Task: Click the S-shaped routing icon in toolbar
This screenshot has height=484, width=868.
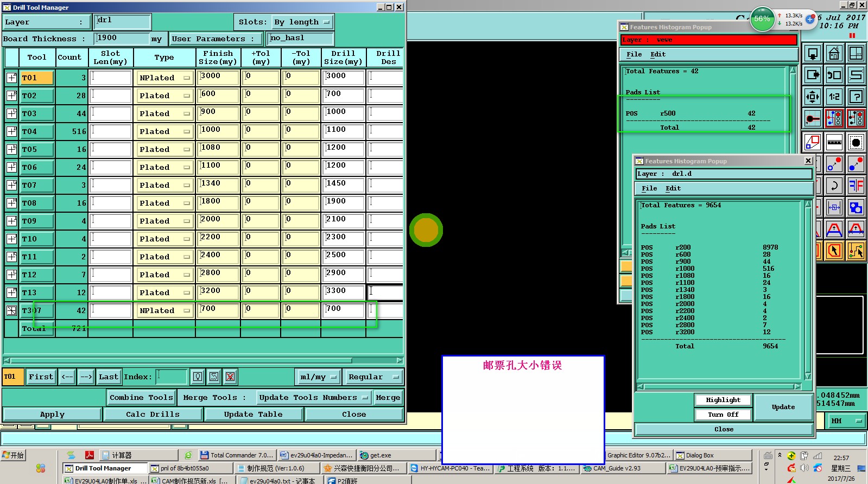Action: [856, 75]
